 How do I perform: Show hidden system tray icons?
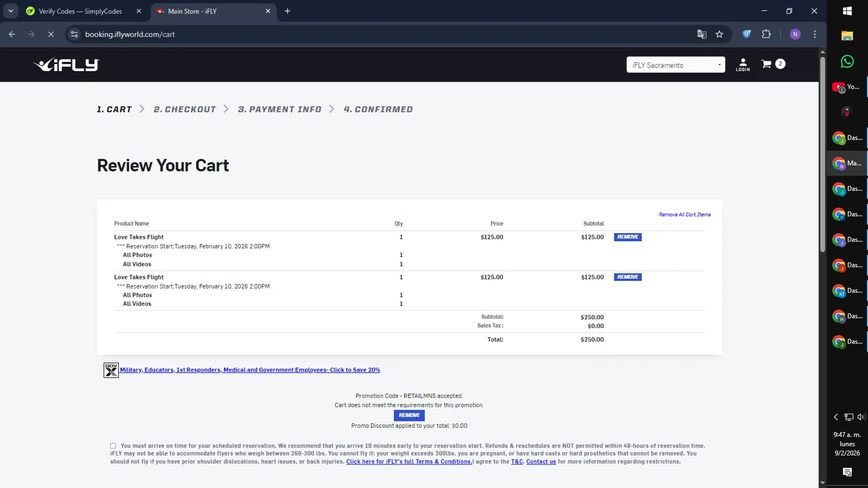coord(836,417)
